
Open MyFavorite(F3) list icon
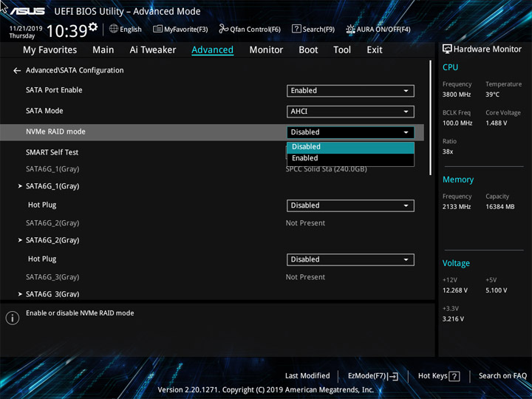point(157,29)
